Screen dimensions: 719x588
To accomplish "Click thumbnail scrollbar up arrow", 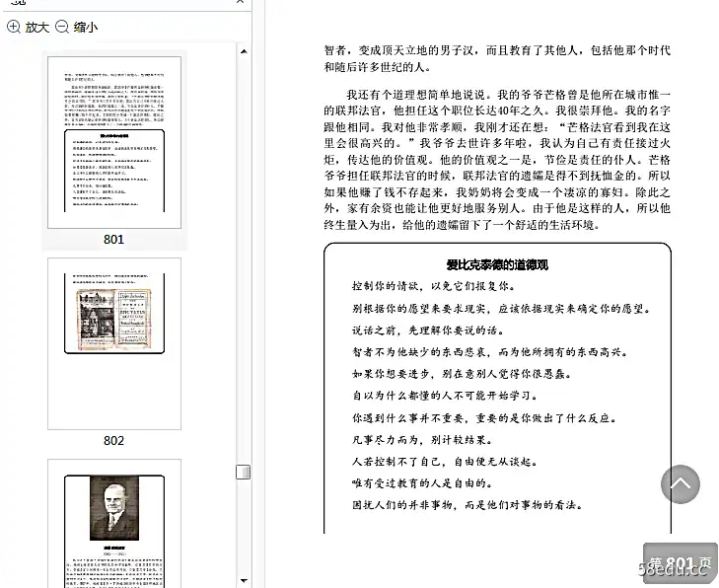I will point(244,51).
